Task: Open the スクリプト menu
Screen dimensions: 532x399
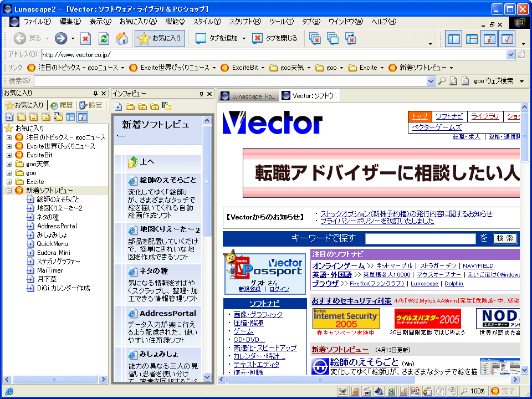Action: [x=245, y=22]
